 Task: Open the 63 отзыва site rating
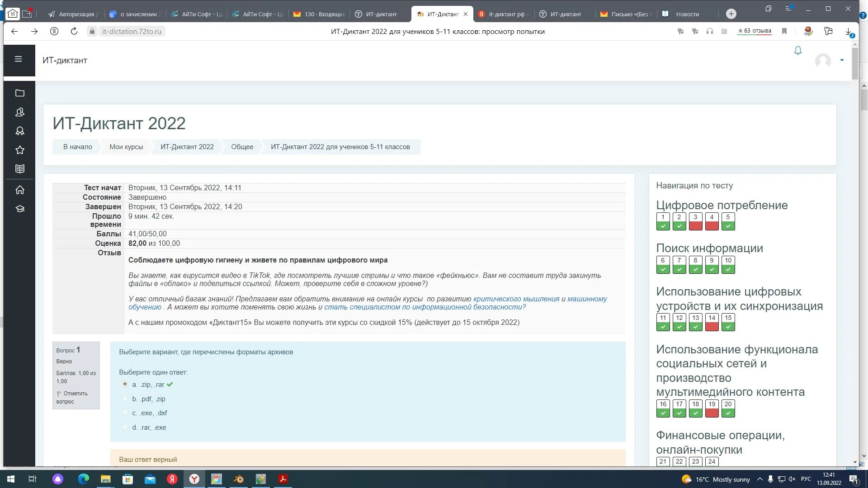755,31
